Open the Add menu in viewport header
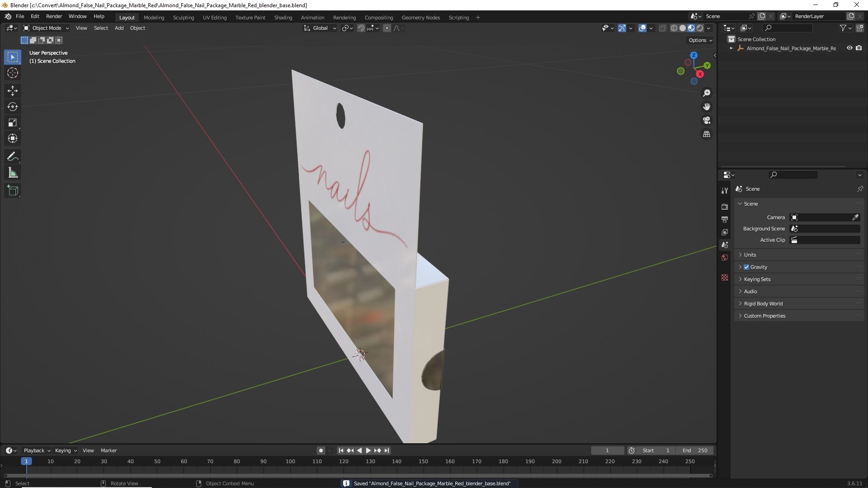Viewport: 868px width, 488px height. [119, 28]
